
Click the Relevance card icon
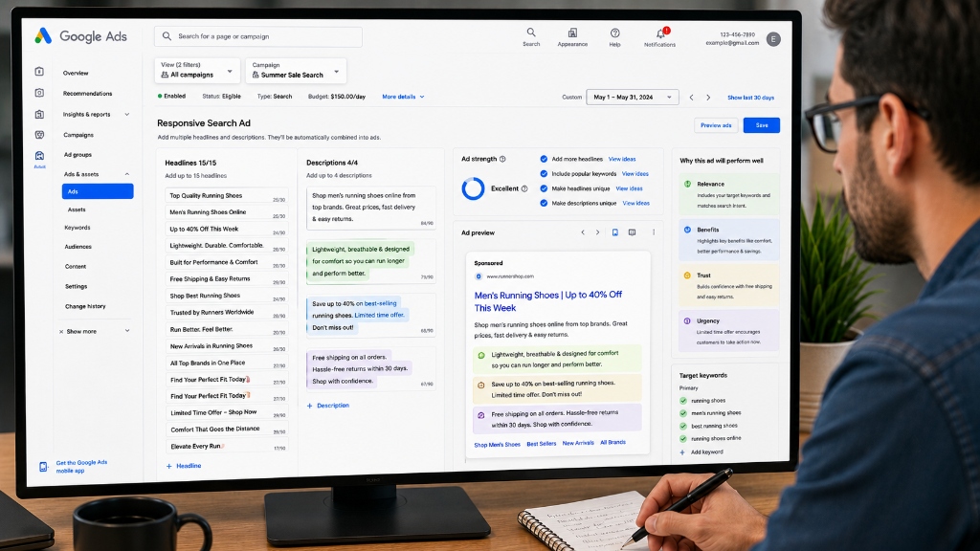click(x=687, y=185)
